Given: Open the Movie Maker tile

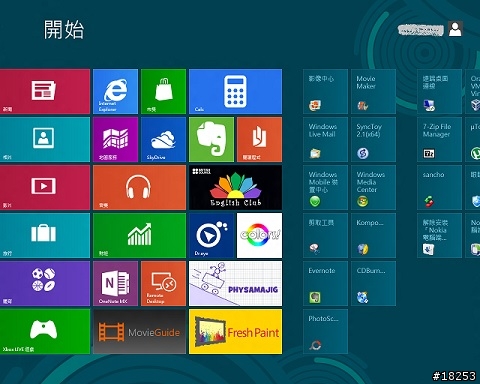Looking at the screenshot, I should click(373, 91).
